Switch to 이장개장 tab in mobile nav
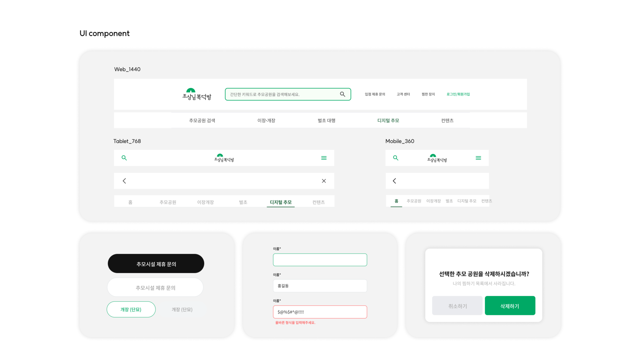 (433, 201)
